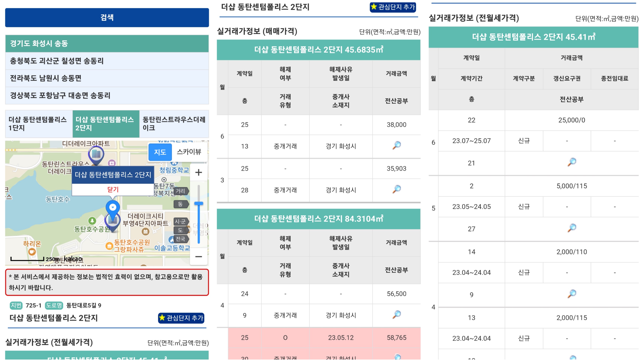Select 충청북도 괴산군 칠성면 송동리 result

(107, 61)
